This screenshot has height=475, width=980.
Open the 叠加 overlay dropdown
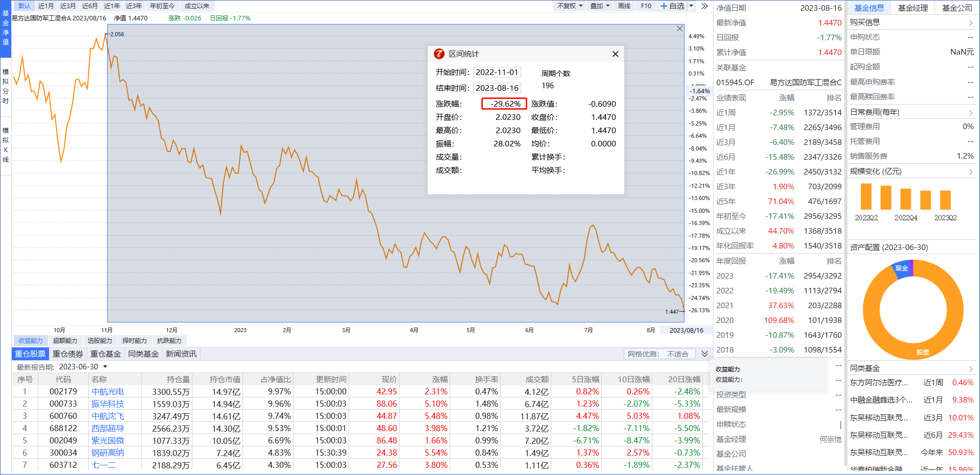[600, 6]
